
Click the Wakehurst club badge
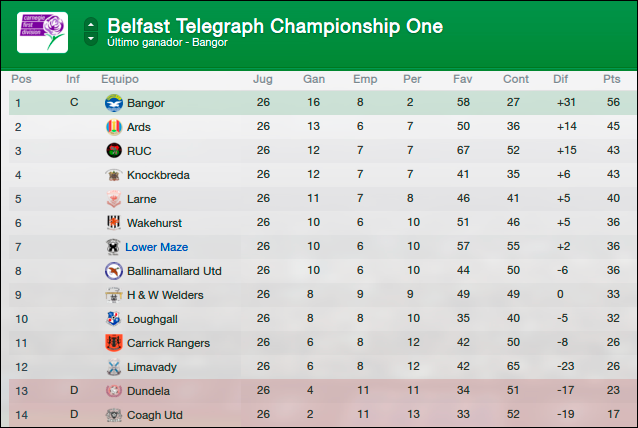point(114,223)
